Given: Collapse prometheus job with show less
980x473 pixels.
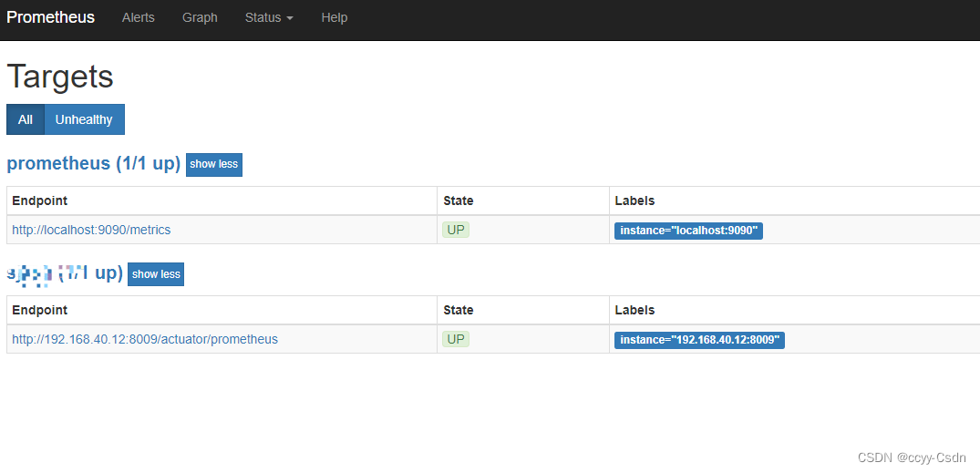Looking at the screenshot, I should point(213,164).
